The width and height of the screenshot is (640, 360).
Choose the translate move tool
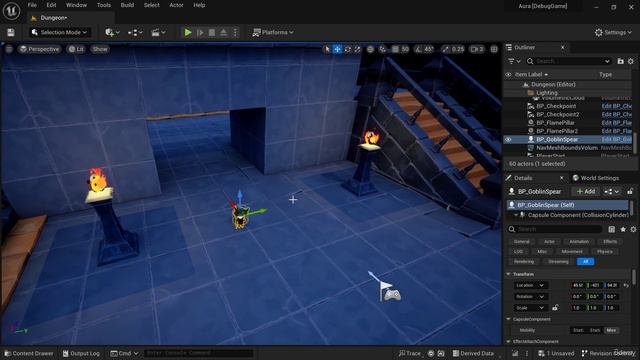(337, 49)
